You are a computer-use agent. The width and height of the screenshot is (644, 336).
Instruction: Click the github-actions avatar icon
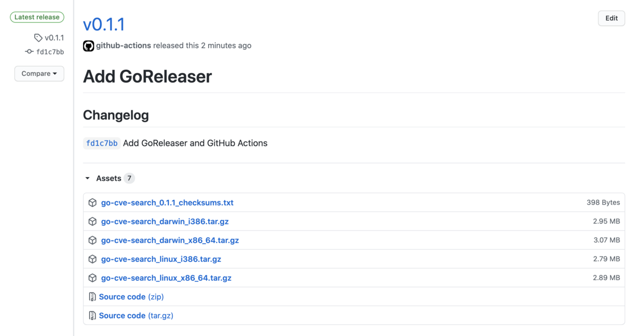89,46
